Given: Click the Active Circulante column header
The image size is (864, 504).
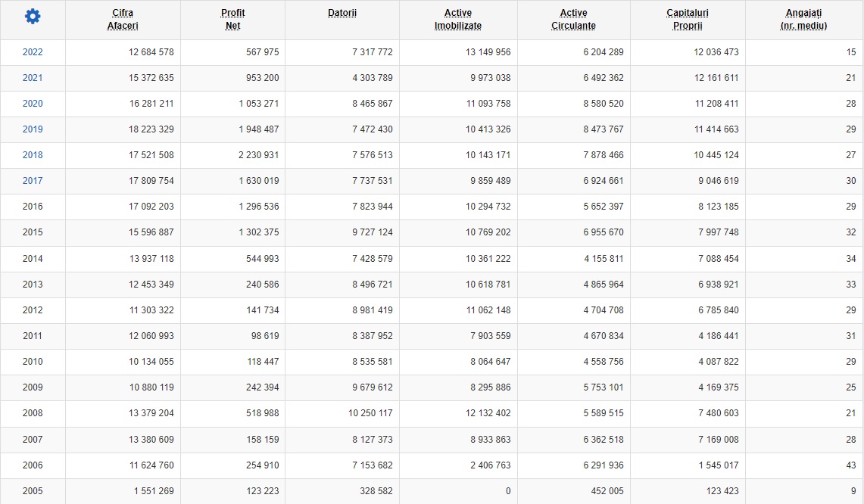Looking at the screenshot, I should (x=573, y=19).
